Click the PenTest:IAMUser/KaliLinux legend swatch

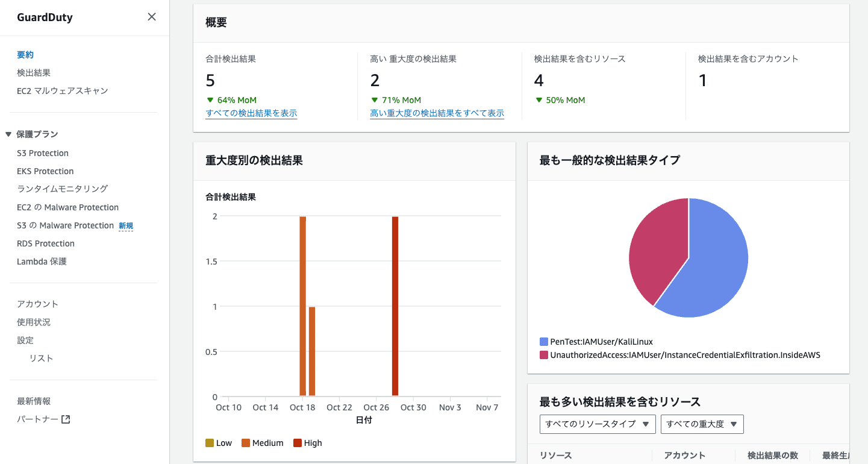544,342
